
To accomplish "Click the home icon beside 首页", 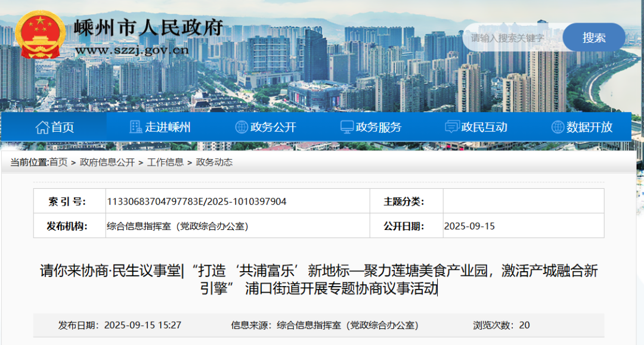I will [x=42, y=127].
